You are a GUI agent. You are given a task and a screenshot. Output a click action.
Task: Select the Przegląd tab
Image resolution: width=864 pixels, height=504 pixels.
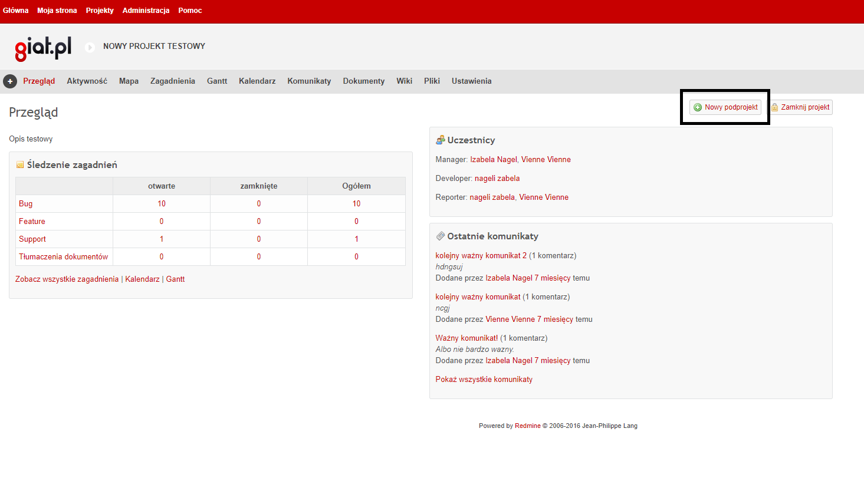pyautogui.click(x=39, y=81)
